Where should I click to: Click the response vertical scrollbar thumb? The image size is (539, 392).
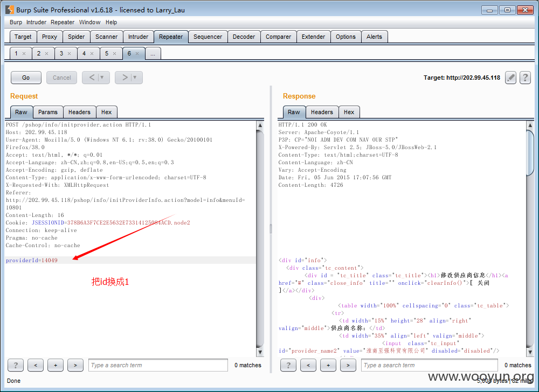pos(530,153)
